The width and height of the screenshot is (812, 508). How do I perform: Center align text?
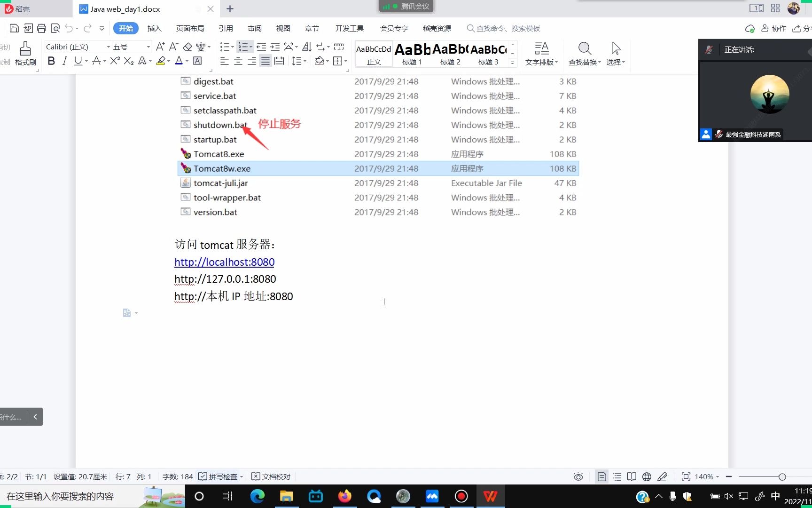[x=238, y=61]
